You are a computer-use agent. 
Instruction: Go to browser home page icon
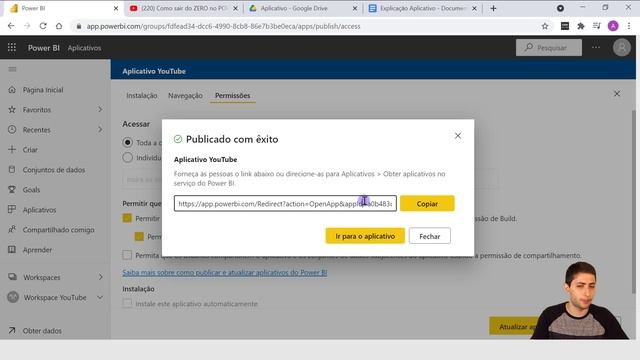coord(59,26)
